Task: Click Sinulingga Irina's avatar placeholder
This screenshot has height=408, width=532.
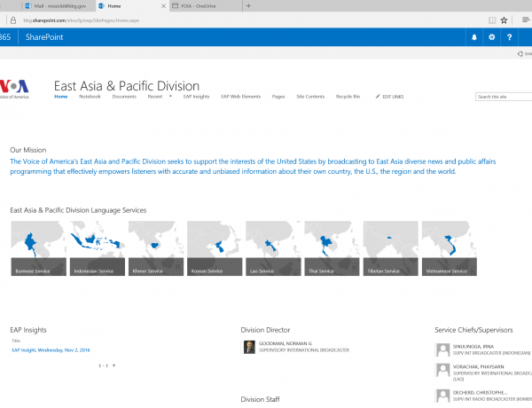Action: click(x=442, y=349)
